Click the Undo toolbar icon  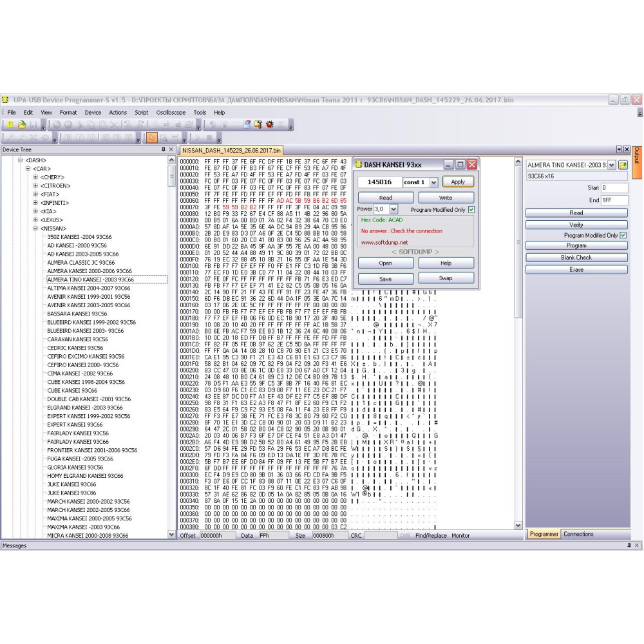coord(57,124)
